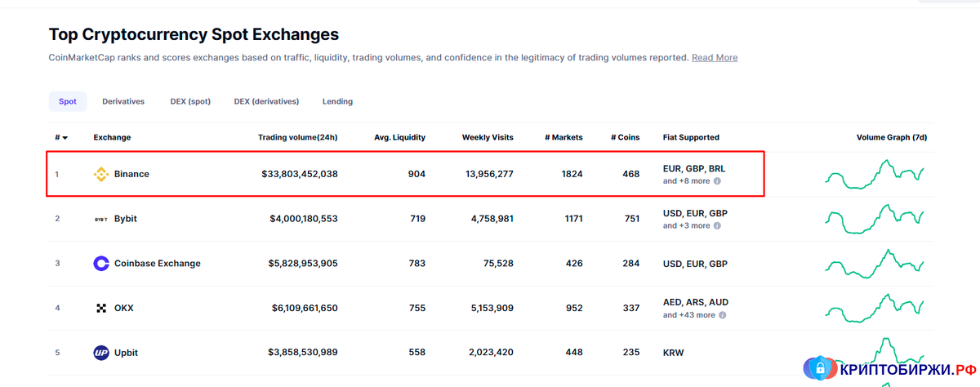Click Binance's 7d volume graph

pos(875,175)
